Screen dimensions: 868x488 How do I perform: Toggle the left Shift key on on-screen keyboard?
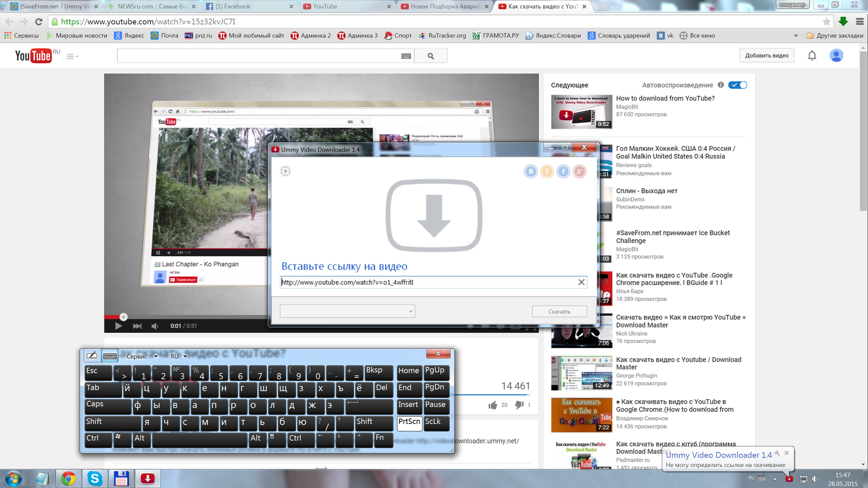pos(112,423)
